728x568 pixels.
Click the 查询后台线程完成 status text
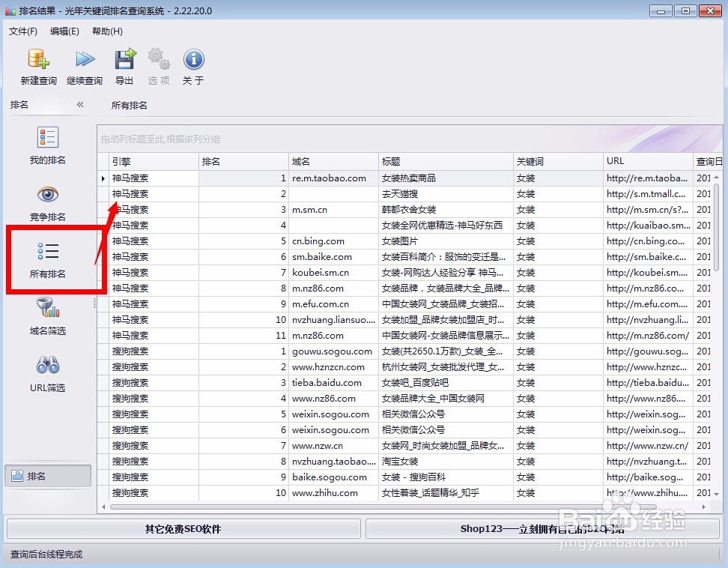(46, 554)
